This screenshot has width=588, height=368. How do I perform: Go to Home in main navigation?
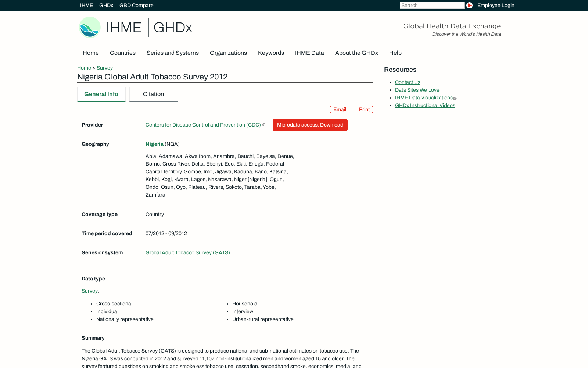[91, 53]
